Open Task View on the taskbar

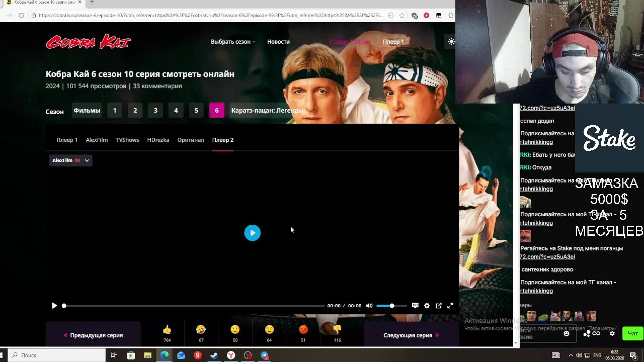(114, 355)
